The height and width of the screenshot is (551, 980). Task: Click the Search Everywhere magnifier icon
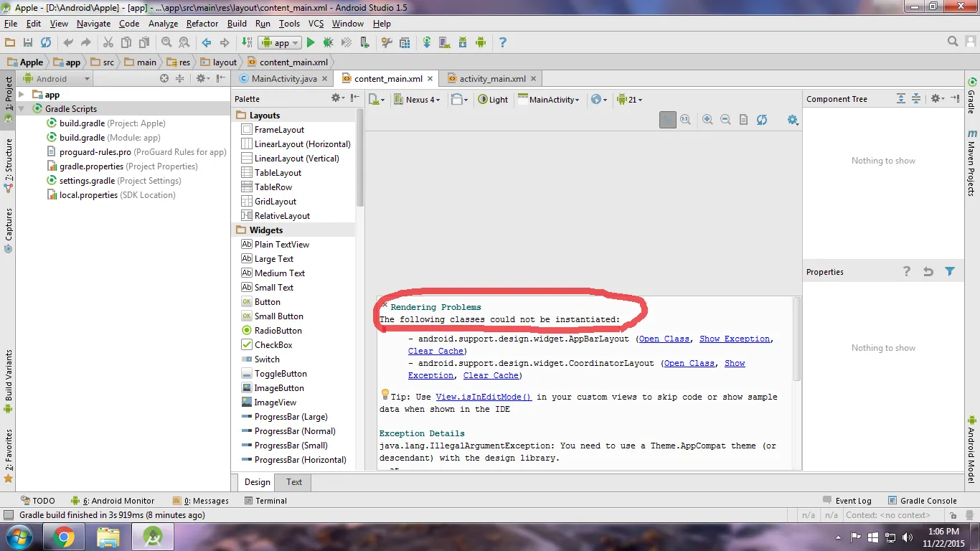point(953,42)
